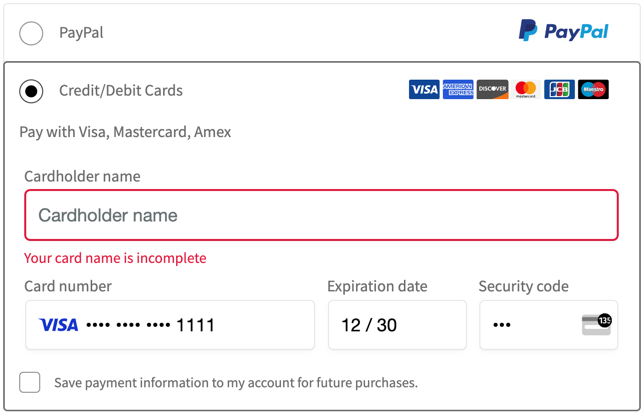Select the Credit/Debit Cards radio button

(31, 91)
